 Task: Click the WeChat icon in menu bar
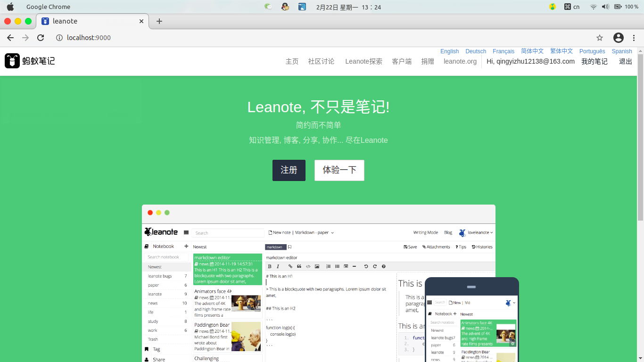coord(268,7)
